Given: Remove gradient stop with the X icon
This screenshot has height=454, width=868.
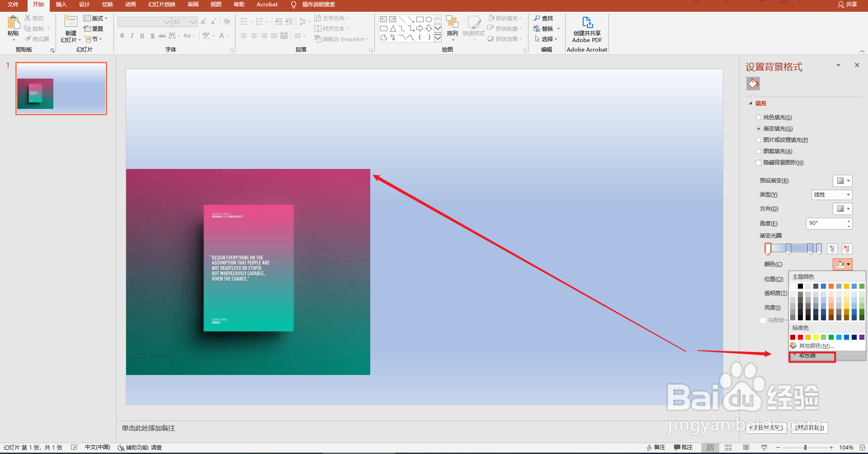Looking at the screenshot, I should point(847,249).
